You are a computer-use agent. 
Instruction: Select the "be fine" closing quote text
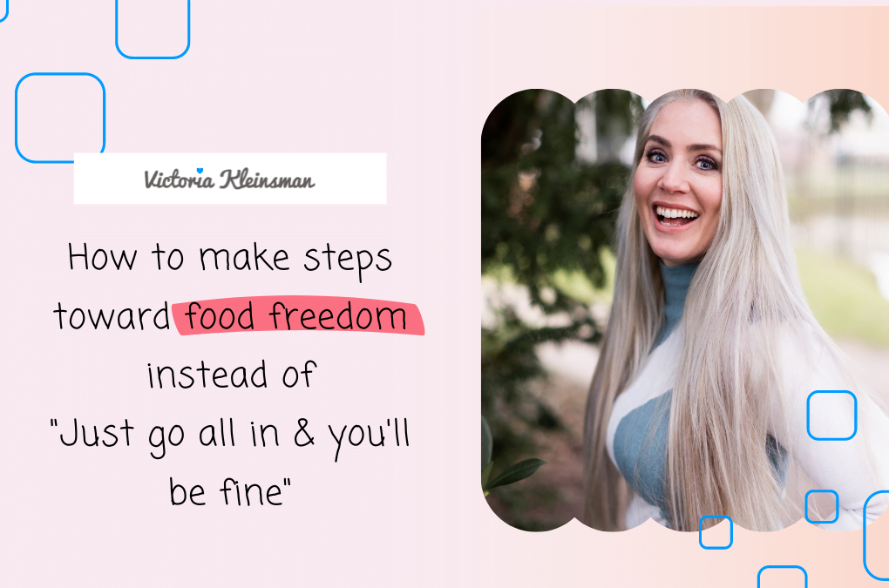pyautogui.click(x=229, y=491)
